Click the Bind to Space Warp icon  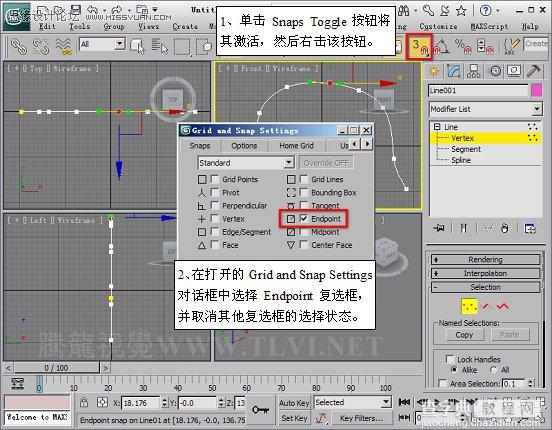(64, 46)
